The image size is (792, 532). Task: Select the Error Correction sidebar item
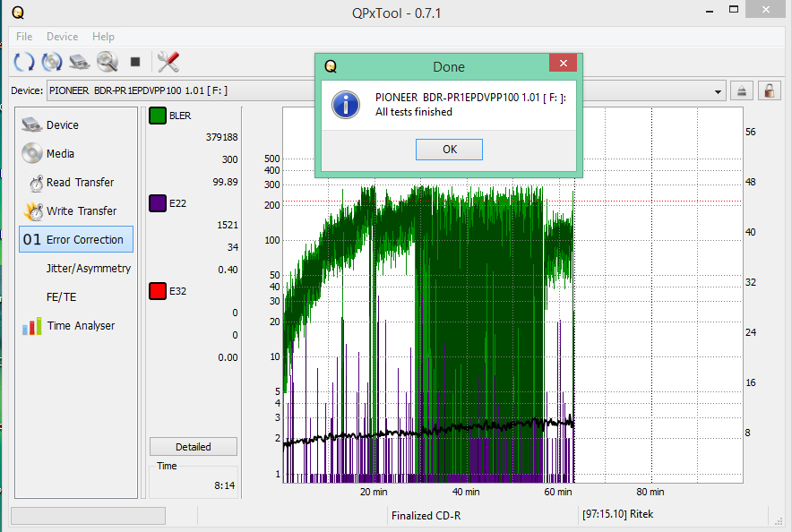pos(76,239)
